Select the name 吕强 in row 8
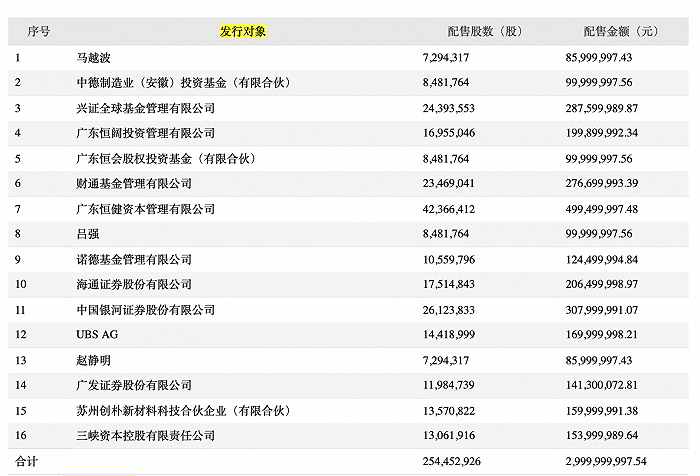The height and width of the screenshot is (476, 700). click(x=88, y=234)
